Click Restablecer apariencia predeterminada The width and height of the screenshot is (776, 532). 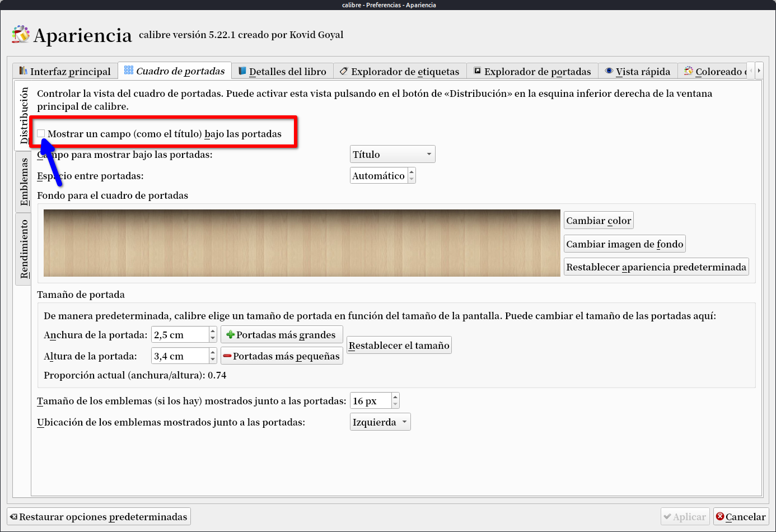[x=656, y=267]
